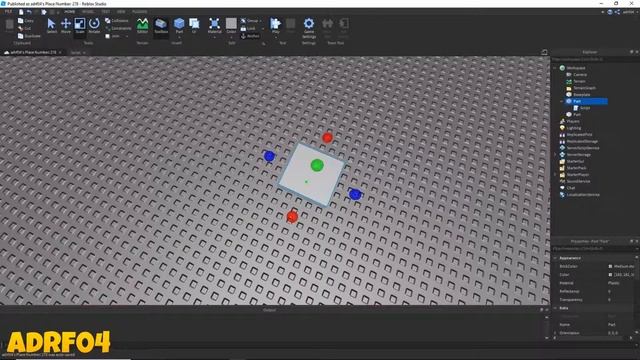Viewport: 640px width, 360px height.
Task: Click the green scale handle on part
Action: [x=317, y=165]
